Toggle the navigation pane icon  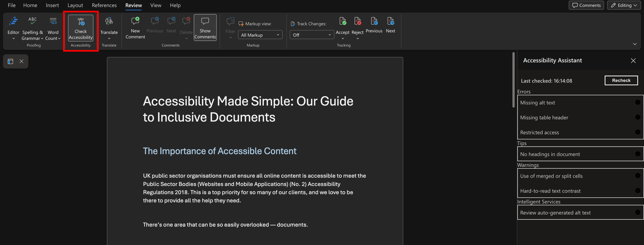(x=10, y=61)
